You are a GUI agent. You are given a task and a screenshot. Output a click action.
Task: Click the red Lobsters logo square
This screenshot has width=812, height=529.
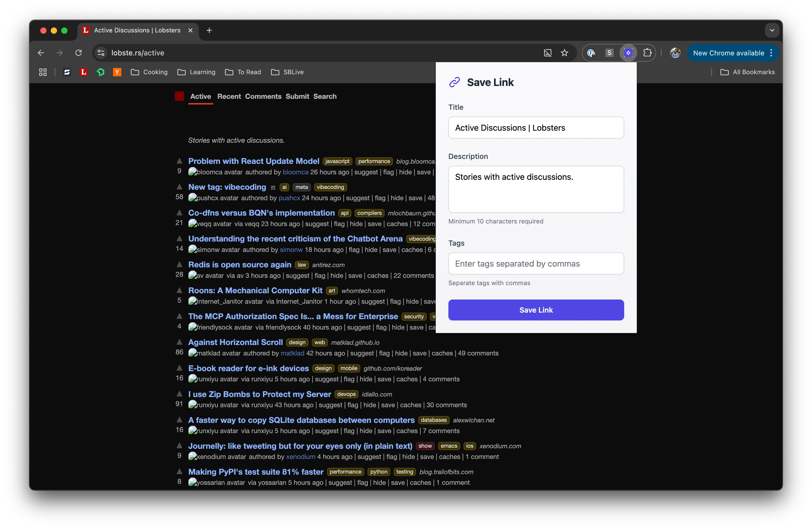179,96
